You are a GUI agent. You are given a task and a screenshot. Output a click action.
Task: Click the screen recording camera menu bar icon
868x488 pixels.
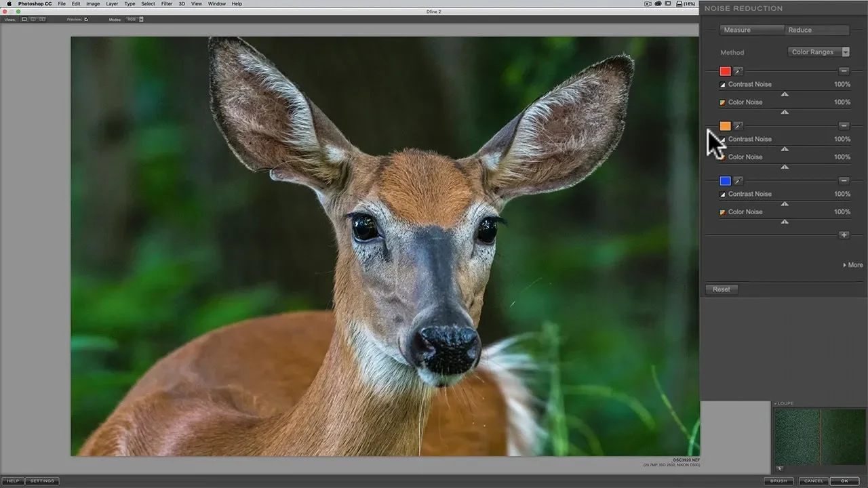pyautogui.click(x=647, y=4)
